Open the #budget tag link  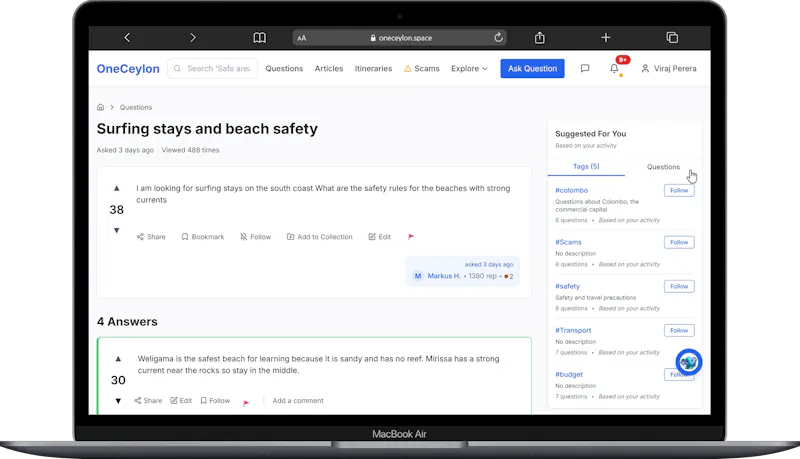pyautogui.click(x=569, y=374)
